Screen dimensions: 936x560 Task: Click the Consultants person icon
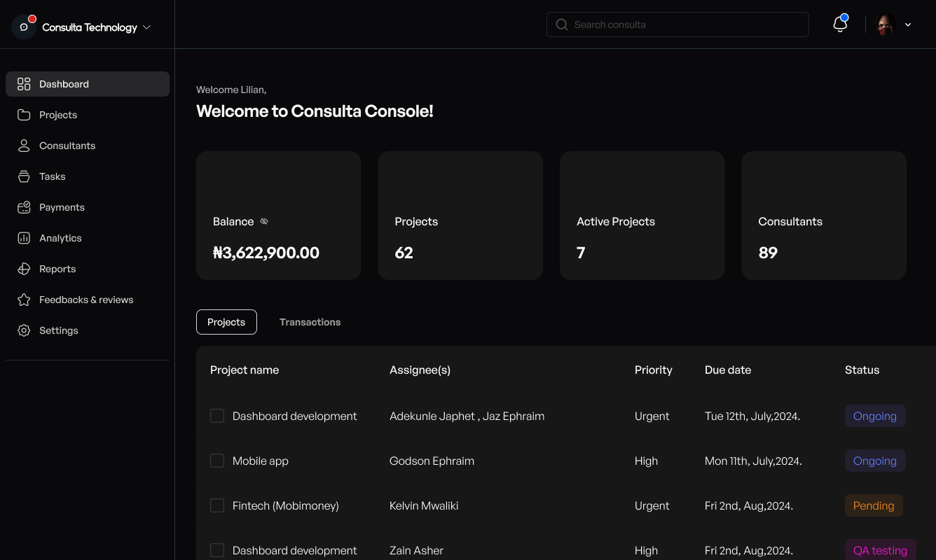[24, 146]
